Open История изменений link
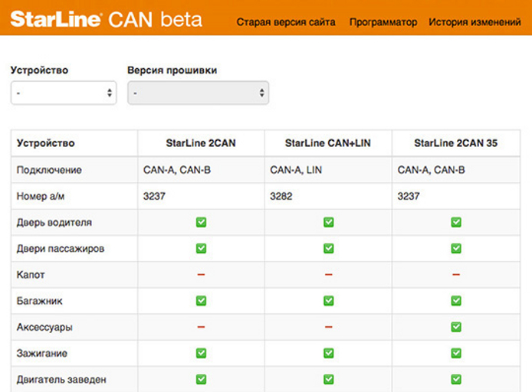The image size is (532, 392). (475, 22)
